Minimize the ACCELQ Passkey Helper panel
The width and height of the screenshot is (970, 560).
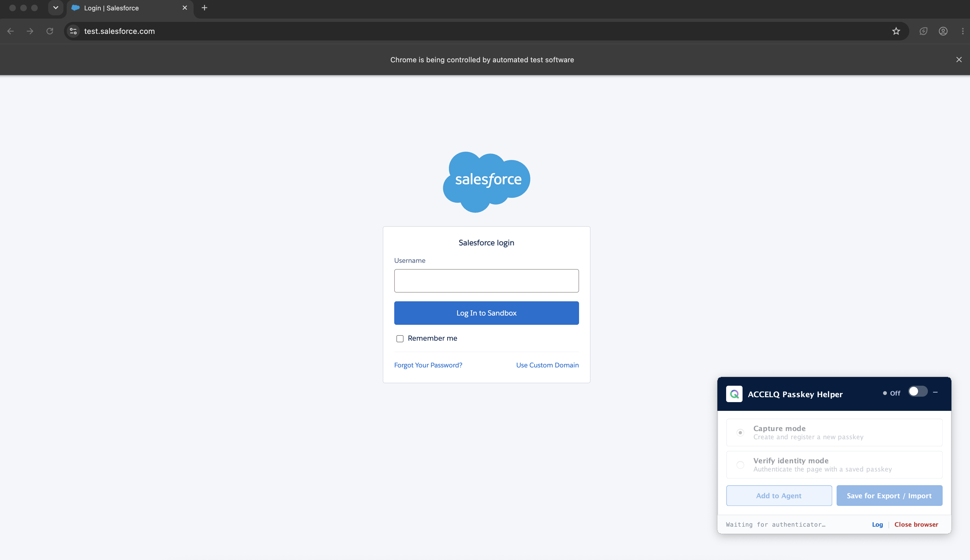(935, 392)
